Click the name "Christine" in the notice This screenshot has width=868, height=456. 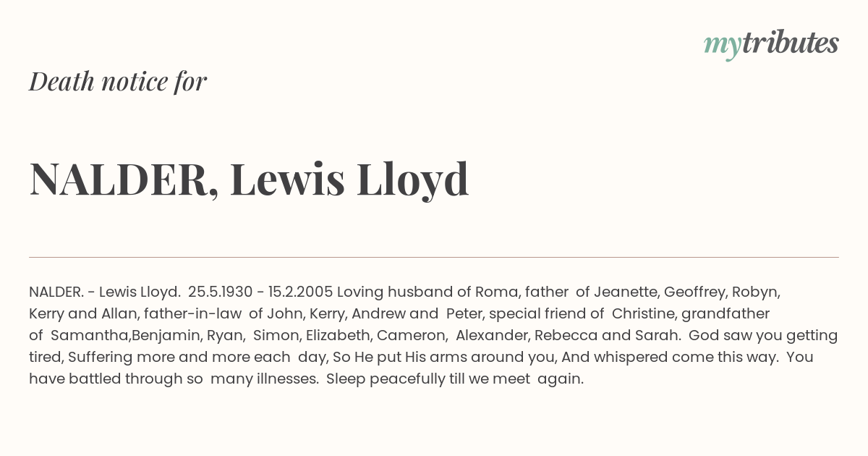coord(643,314)
